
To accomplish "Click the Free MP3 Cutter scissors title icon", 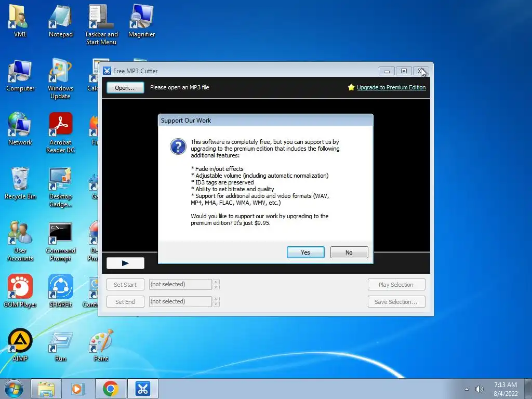I will pos(107,71).
